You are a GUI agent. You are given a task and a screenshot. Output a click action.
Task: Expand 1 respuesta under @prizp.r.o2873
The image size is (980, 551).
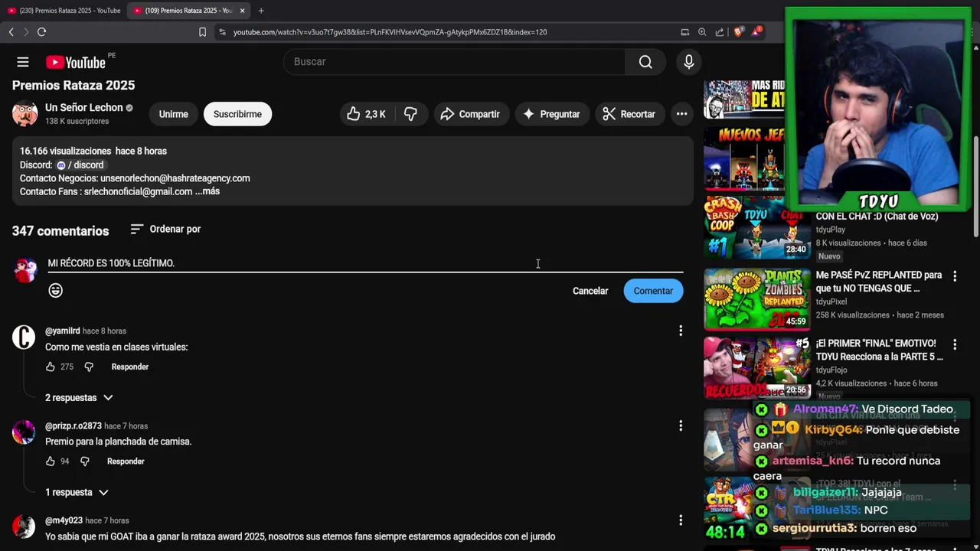77,492
